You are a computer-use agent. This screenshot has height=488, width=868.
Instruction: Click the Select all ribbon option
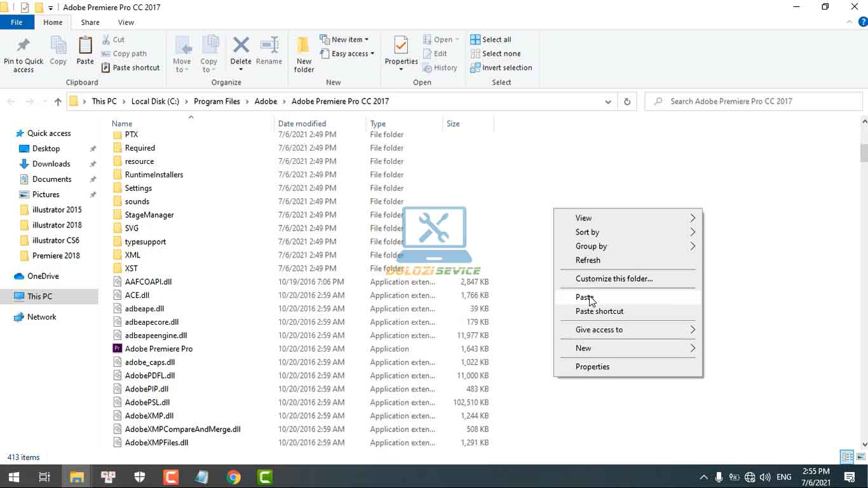pyautogui.click(x=491, y=39)
